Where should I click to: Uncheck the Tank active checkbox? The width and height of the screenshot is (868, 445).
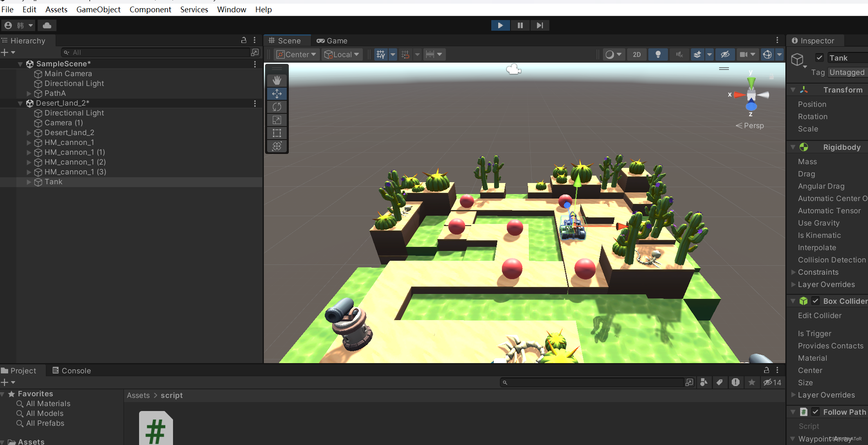pyautogui.click(x=819, y=58)
